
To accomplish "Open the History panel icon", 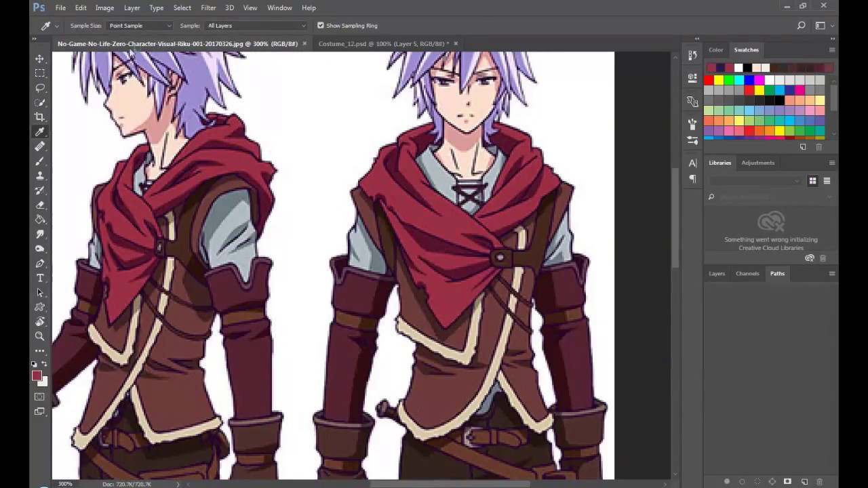I will point(692,56).
